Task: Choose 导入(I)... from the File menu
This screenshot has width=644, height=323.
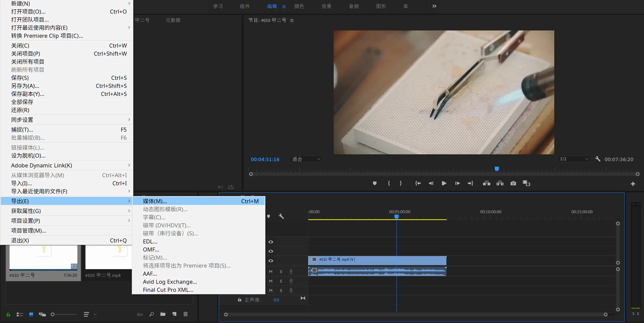Action: [x=67, y=183]
